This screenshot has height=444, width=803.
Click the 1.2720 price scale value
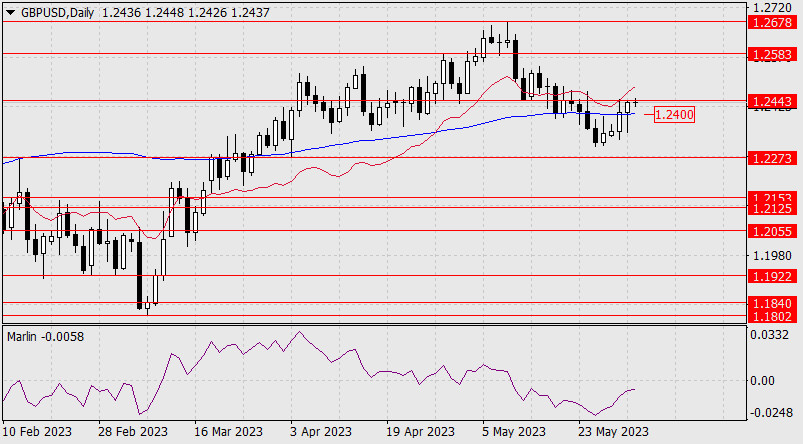point(773,8)
